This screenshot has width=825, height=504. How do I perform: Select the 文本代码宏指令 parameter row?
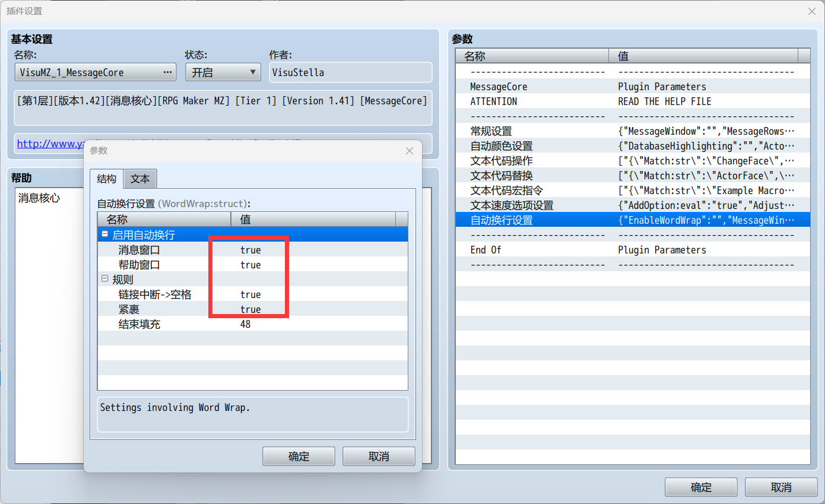pos(633,191)
